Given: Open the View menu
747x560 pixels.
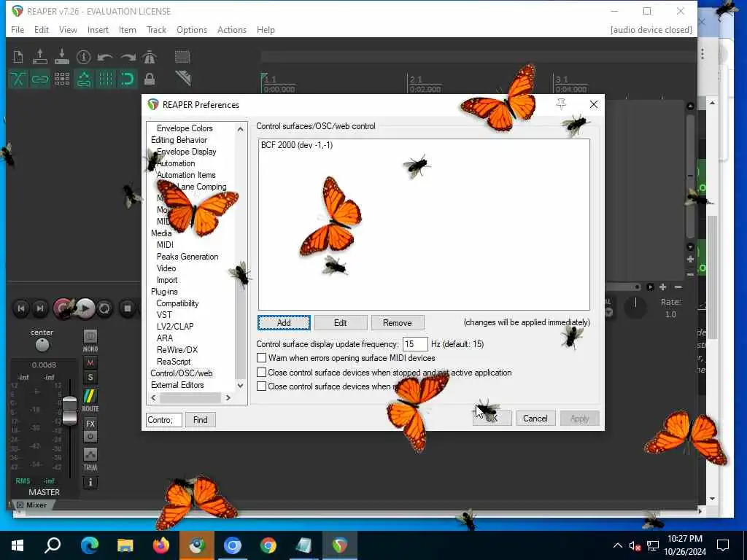Looking at the screenshot, I should [68, 29].
